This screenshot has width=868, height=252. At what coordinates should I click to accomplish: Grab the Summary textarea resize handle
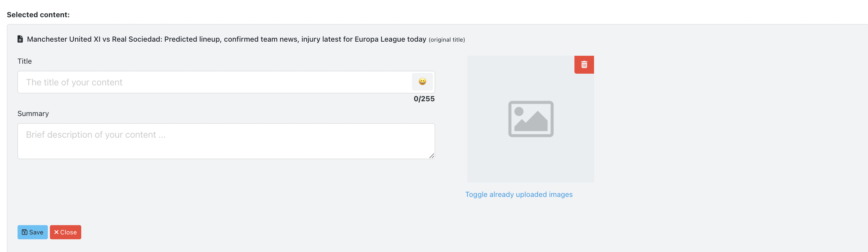tap(432, 156)
